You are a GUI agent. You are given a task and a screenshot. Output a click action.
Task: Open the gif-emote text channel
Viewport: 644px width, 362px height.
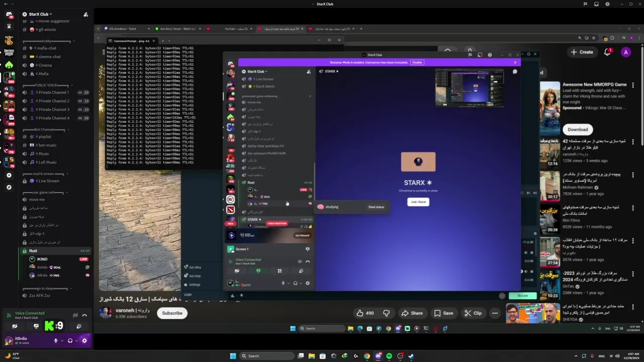(x=55, y=30)
